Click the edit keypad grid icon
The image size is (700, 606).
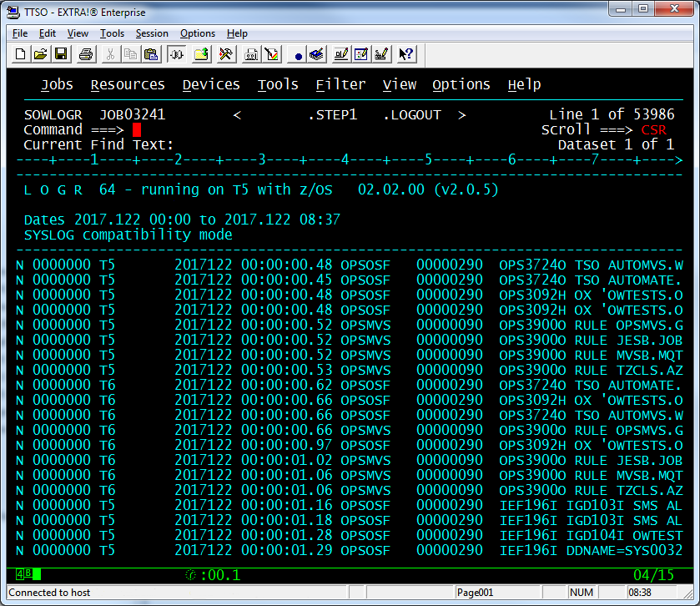361,54
